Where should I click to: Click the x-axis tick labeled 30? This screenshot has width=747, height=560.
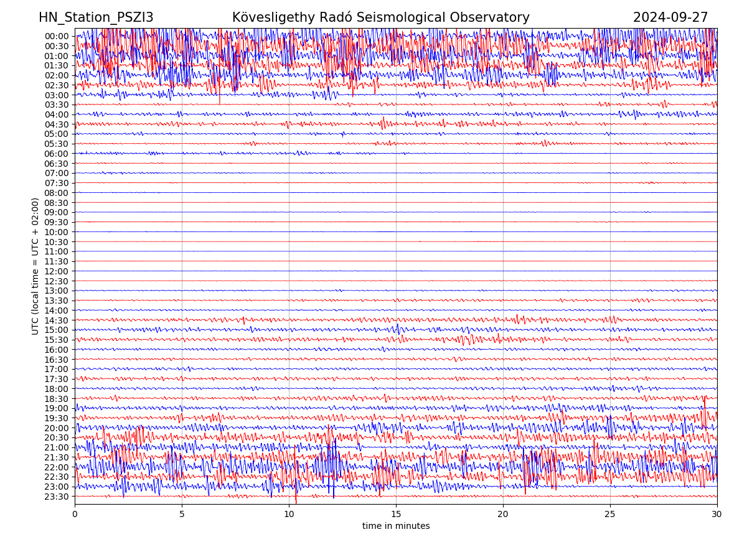[x=717, y=515]
